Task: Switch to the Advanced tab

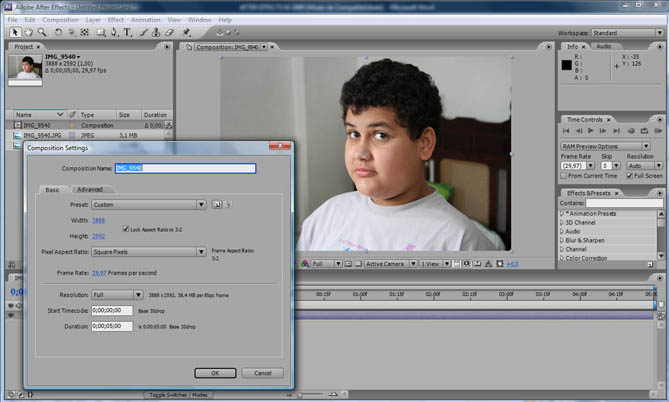Action: point(89,189)
